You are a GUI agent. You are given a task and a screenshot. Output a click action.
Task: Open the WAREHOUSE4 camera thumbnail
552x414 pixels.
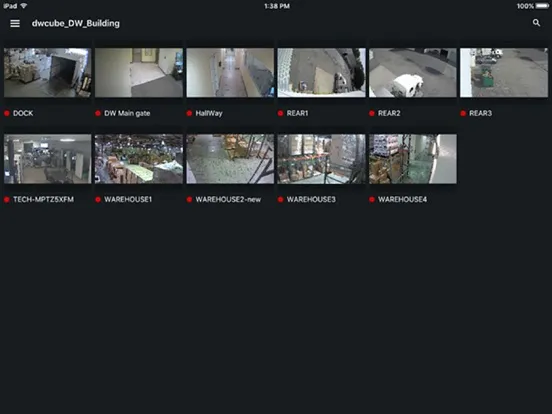(413, 159)
